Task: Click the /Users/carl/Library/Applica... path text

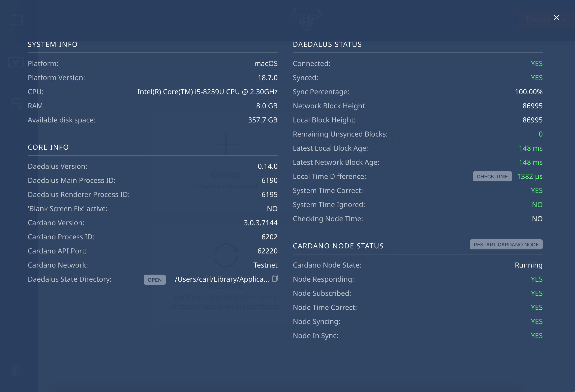Action: point(222,279)
